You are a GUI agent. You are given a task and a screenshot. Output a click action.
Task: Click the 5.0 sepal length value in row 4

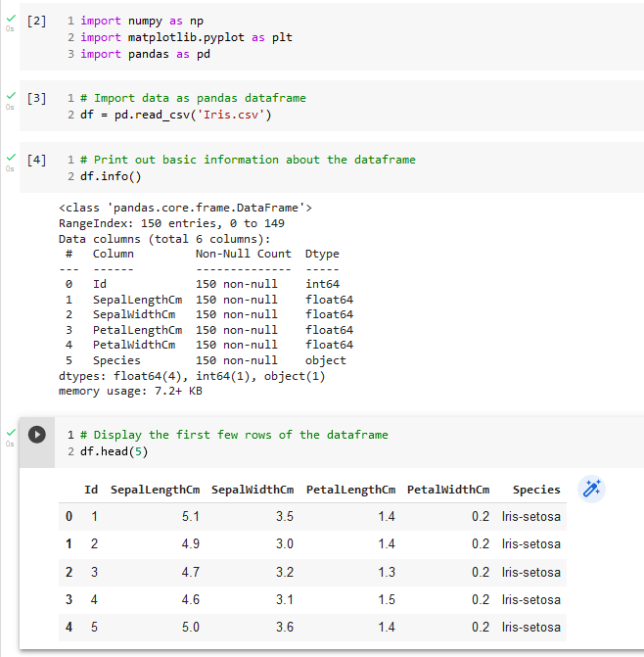191,628
